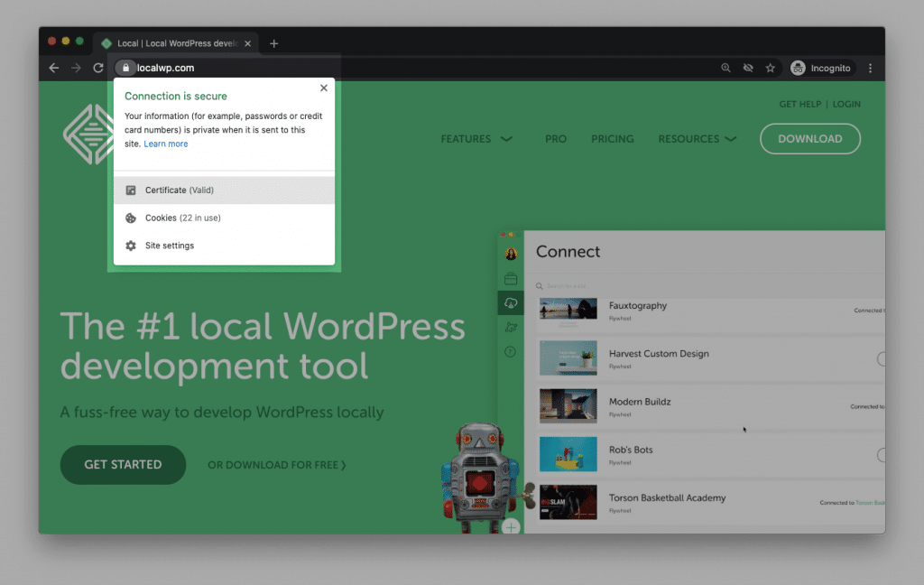Click the Incognito profile badge
This screenshot has height=585, width=924.
click(x=821, y=68)
